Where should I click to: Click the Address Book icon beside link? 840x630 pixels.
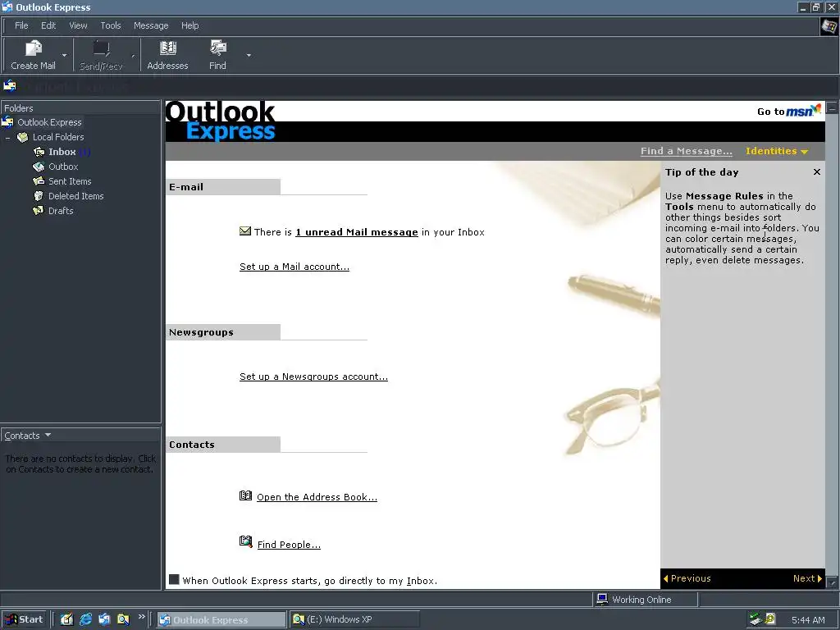[x=245, y=496]
